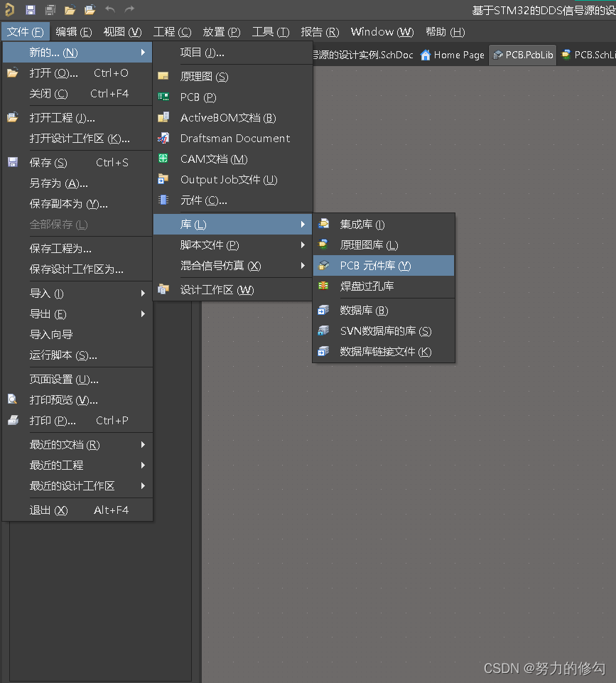Switch to the Home Page tab

click(x=453, y=55)
